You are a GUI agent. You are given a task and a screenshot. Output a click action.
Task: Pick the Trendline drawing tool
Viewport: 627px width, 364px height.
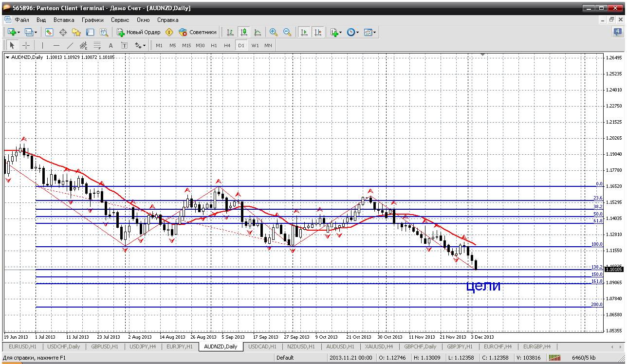click(70, 45)
